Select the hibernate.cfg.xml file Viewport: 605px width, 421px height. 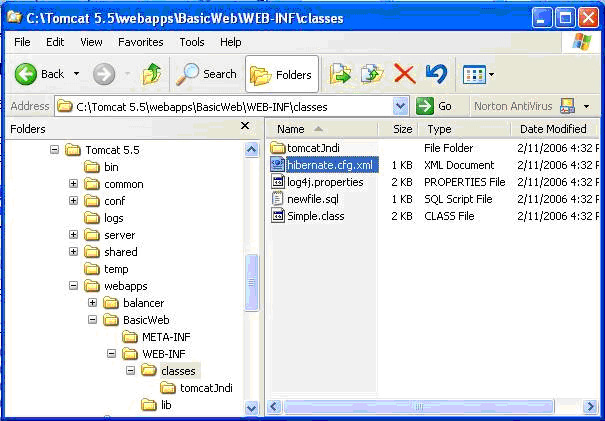click(330, 165)
